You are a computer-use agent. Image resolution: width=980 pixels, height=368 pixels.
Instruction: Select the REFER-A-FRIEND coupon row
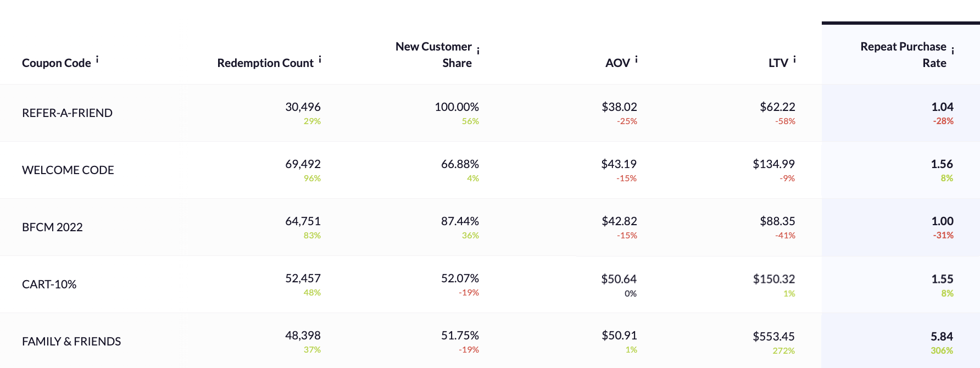[67, 113]
